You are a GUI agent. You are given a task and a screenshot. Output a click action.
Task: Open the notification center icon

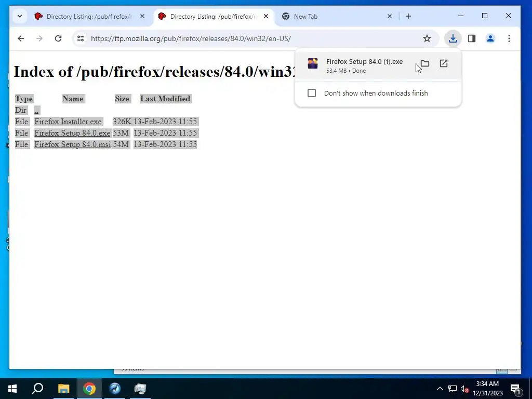tap(516, 389)
